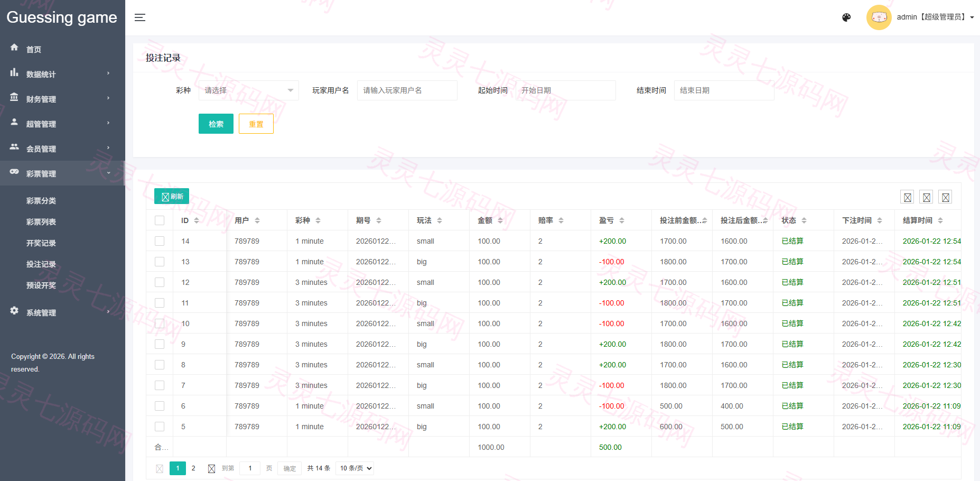Expand the 数据统计 menu
The height and width of the screenshot is (481, 980).
pos(62,74)
